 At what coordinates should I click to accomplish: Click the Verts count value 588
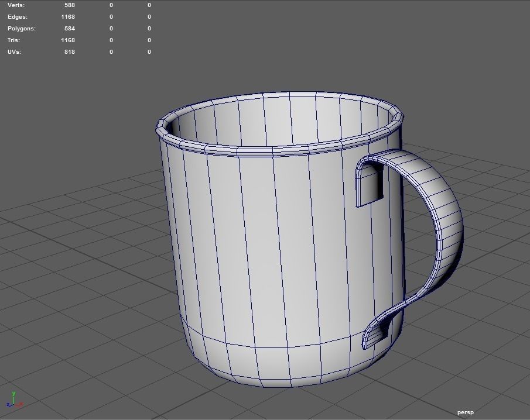(70, 5)
